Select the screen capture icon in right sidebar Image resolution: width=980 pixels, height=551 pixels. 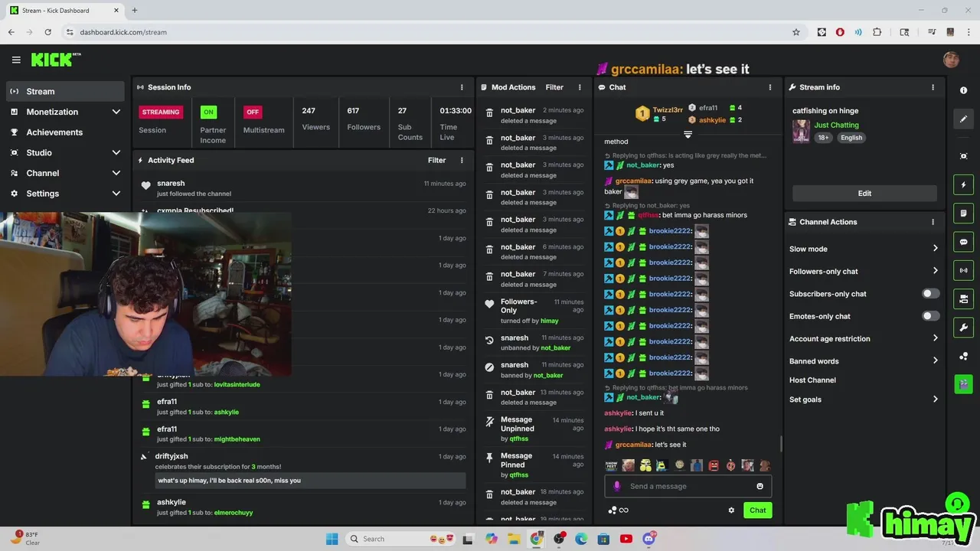pos(963,156)
